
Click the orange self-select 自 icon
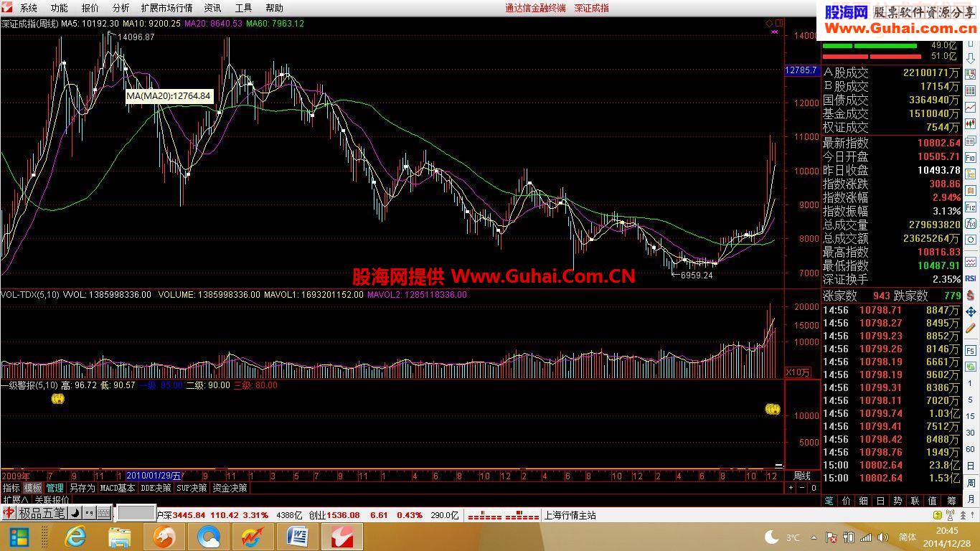(x=971, y=189)
